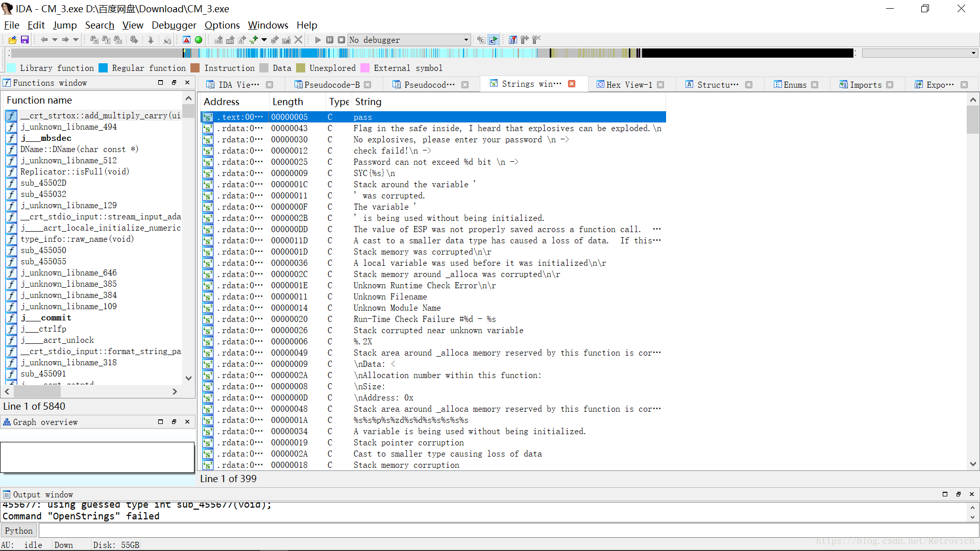Terminate the process with the stop icon
The image size is (980, 551).
(341, 40)
